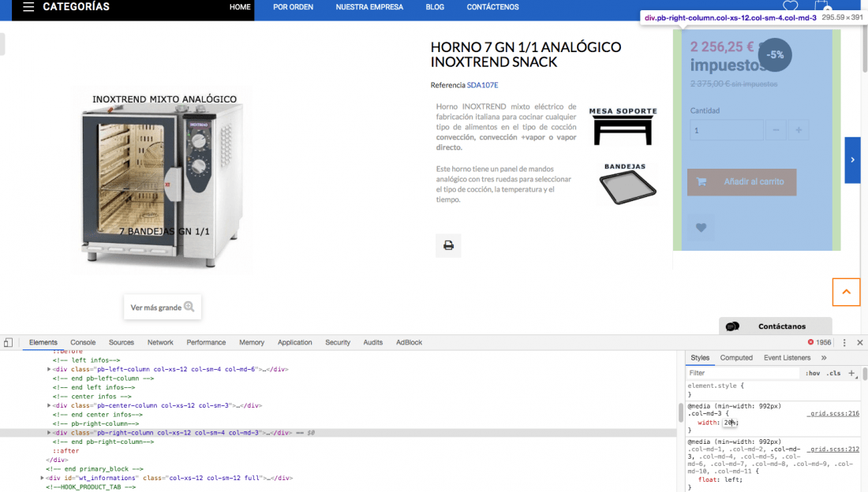Click the add new style rule plus icon
868x492 pixels.
coord(852,373)
